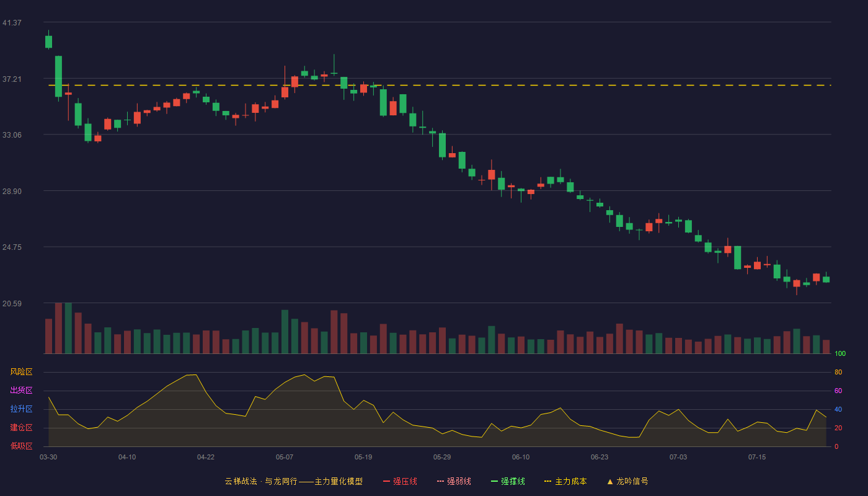This screenshot has height=496, width=868.
Task: Toggle the 强弱线 legend series
Action: coord(454,481)
